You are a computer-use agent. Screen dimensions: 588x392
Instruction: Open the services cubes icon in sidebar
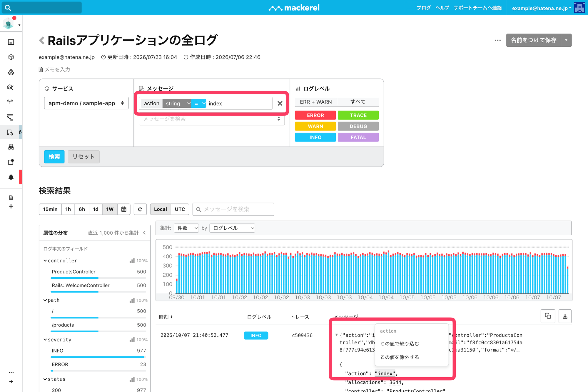(x=11, y=72)
